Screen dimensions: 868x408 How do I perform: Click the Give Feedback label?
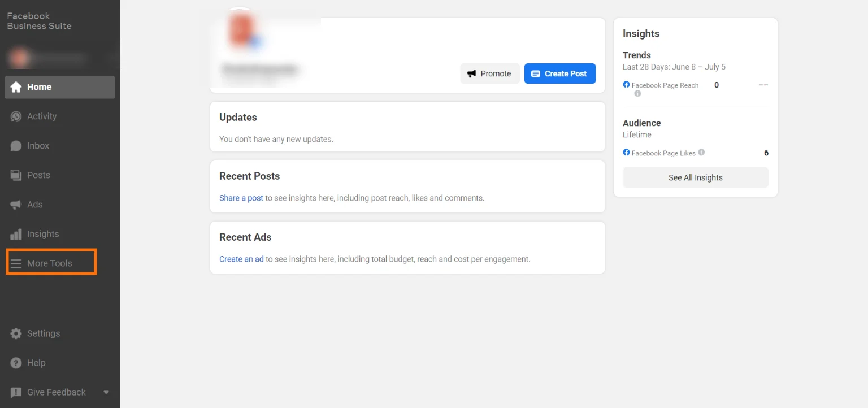pos(57,392)
